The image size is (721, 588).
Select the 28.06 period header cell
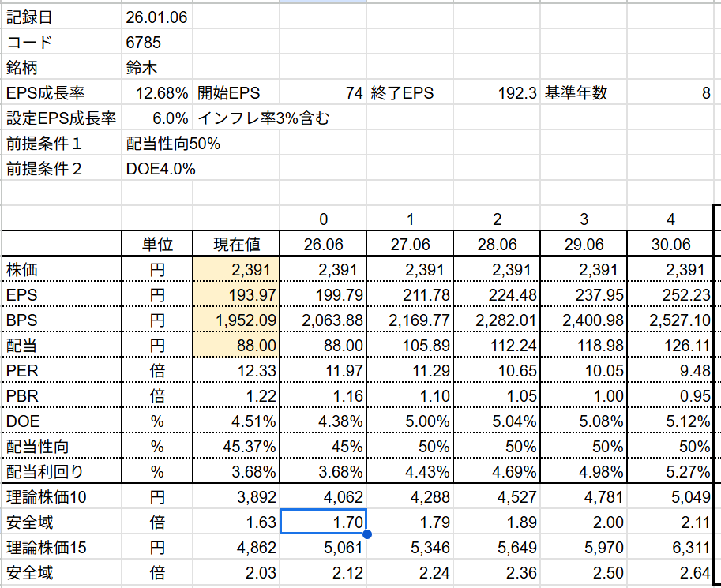coord(497,245)
